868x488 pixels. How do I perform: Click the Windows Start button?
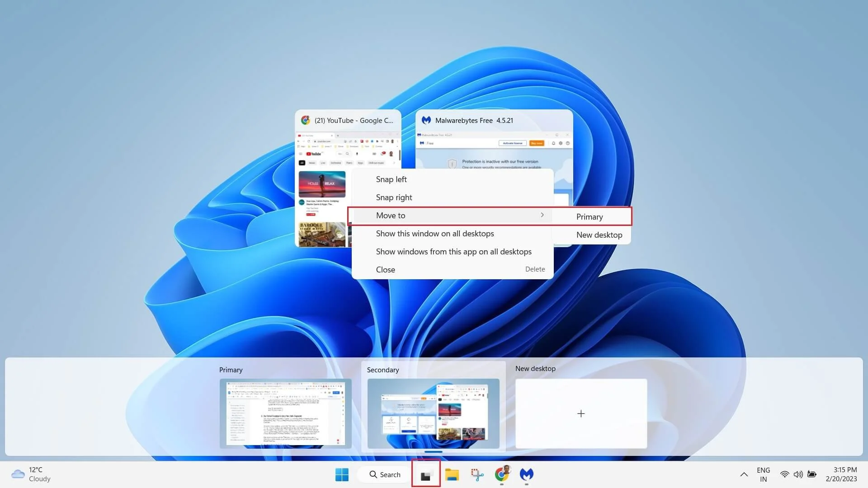pyautogui.click(x=342, y=474)
